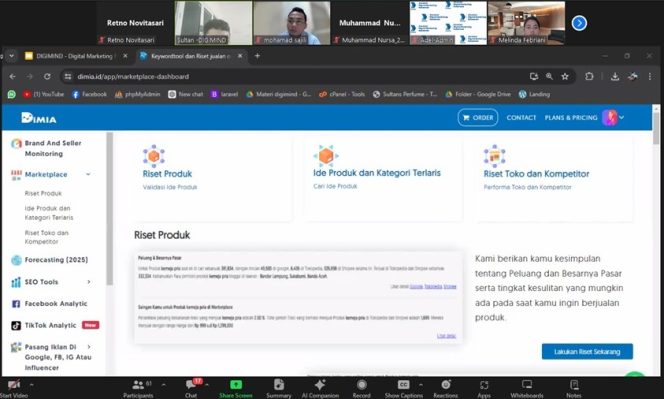Switch to DIGIMIND - Digital Marketing tab

coord(76,56)
